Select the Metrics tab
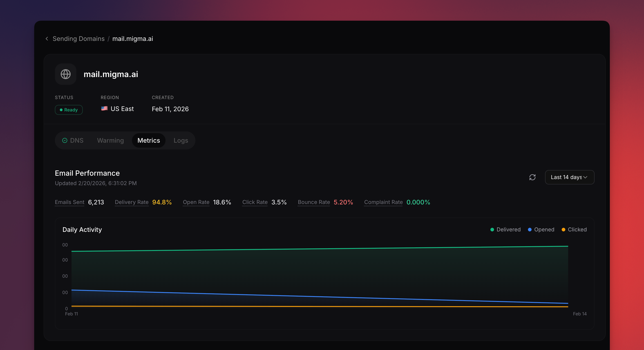Image resolution: width=644 pixels, height=350 pixels. point(148,140)
